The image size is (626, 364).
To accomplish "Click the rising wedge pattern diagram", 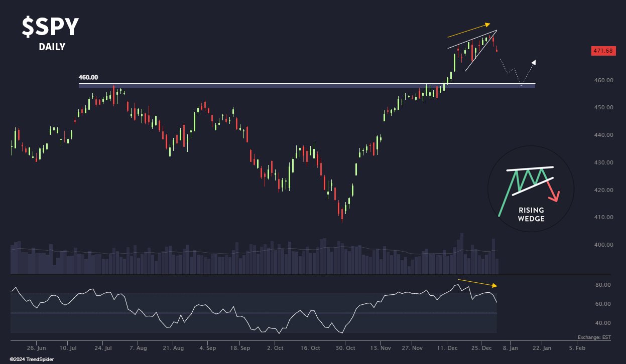I will click(531, 189).
